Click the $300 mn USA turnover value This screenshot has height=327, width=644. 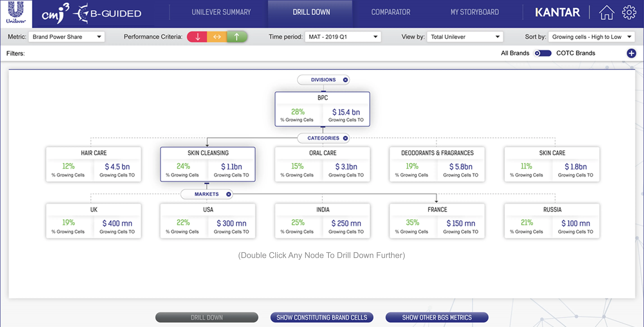point(231,223)
